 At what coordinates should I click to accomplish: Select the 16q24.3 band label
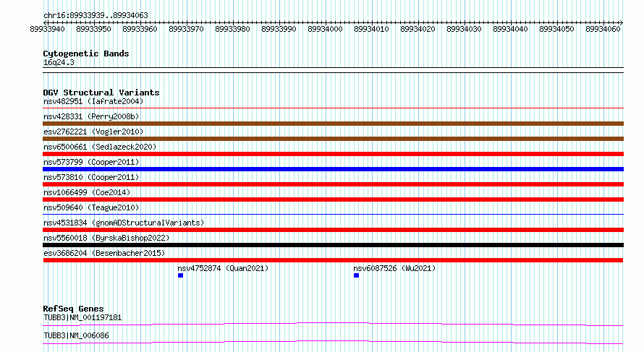tap(59, 62)
